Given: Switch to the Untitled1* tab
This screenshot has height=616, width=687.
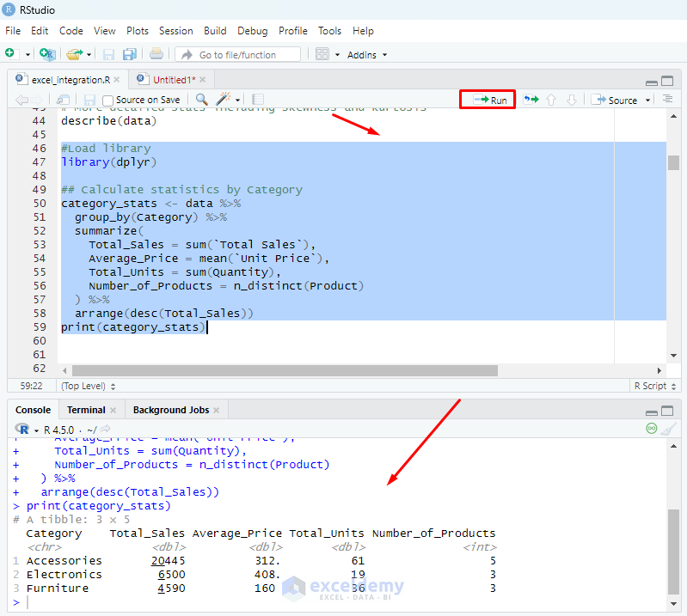Looking at the screenshot, I should [174, 80].
